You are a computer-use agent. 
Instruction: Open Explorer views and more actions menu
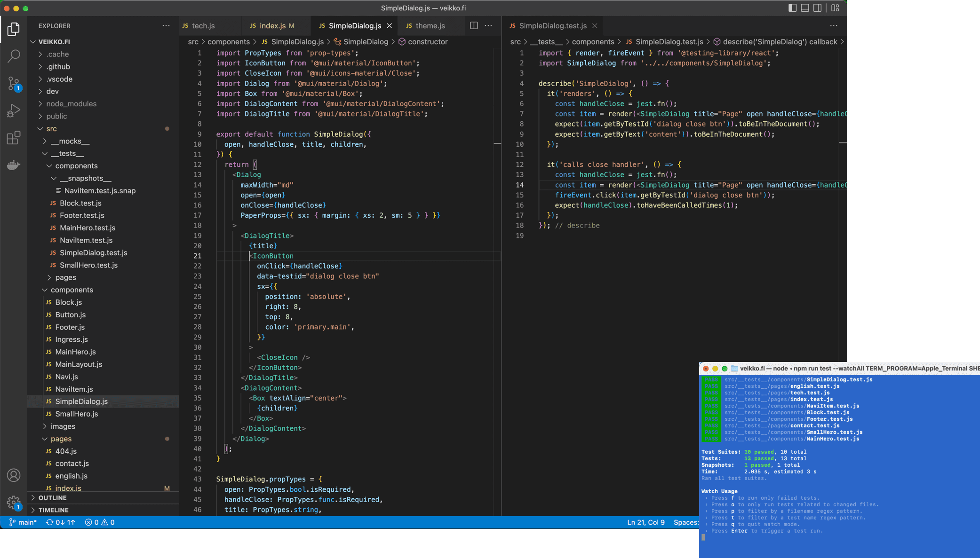coord(166,26)
